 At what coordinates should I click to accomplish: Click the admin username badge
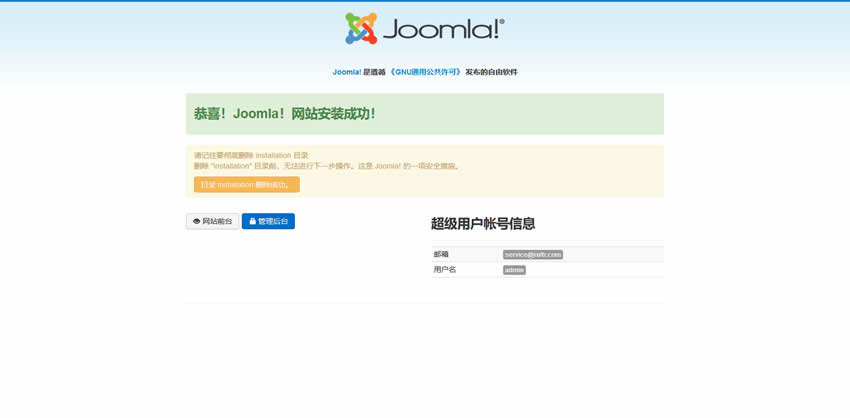point(514,269)
